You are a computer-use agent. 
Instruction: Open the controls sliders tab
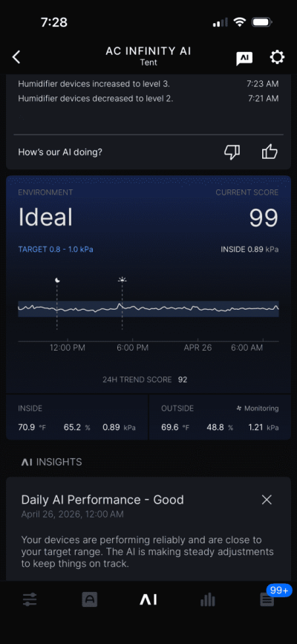30,600
